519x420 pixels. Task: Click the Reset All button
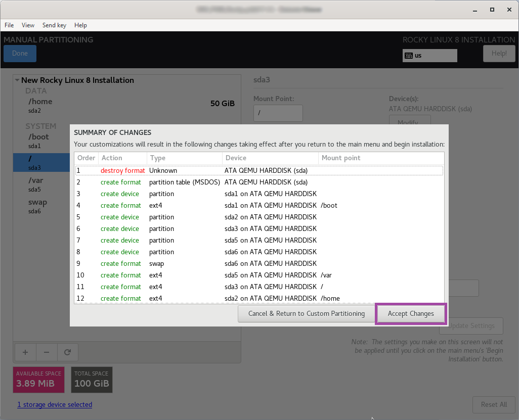pos(494,404)
